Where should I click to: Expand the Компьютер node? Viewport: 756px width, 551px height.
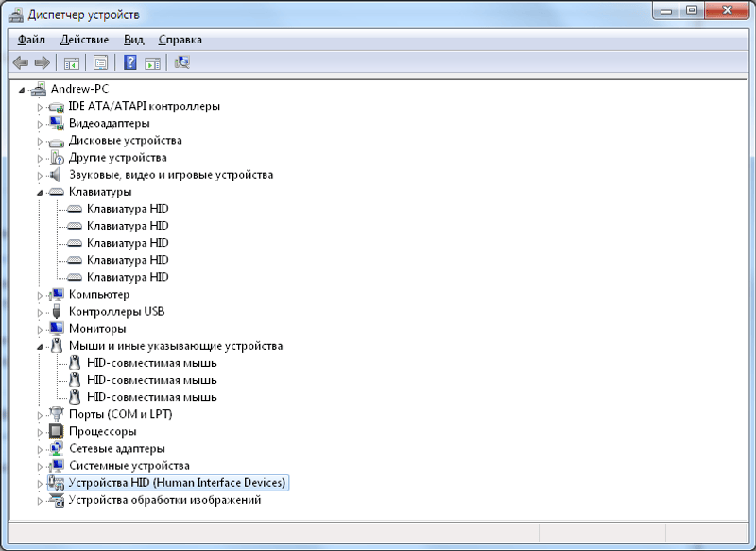[x=40, y=296]
